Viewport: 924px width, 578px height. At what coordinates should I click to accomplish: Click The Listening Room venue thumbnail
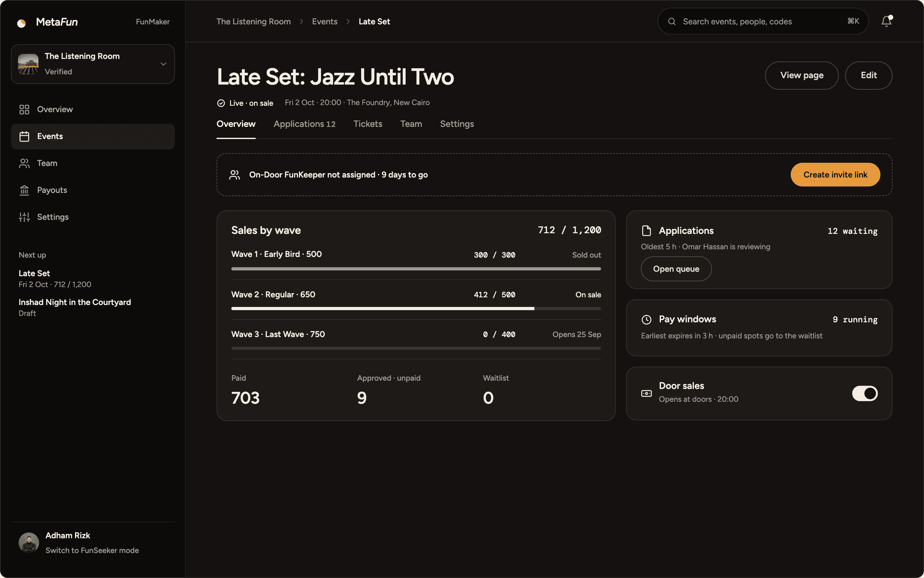click(x=28, y=64)
